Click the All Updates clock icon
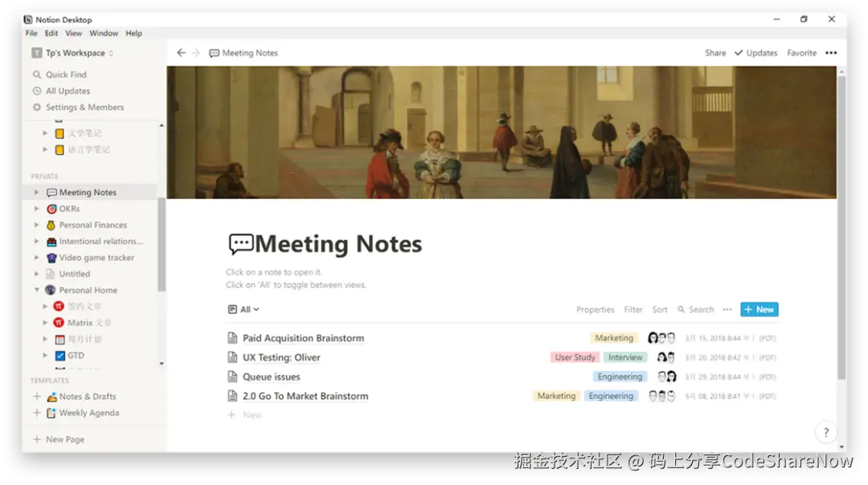 click(37, 91)
